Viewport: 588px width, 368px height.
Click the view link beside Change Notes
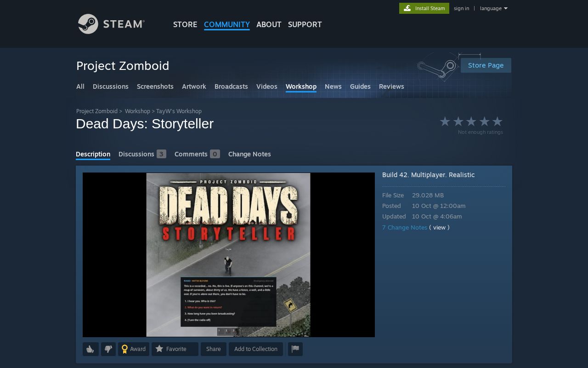[x=439, y=227]
